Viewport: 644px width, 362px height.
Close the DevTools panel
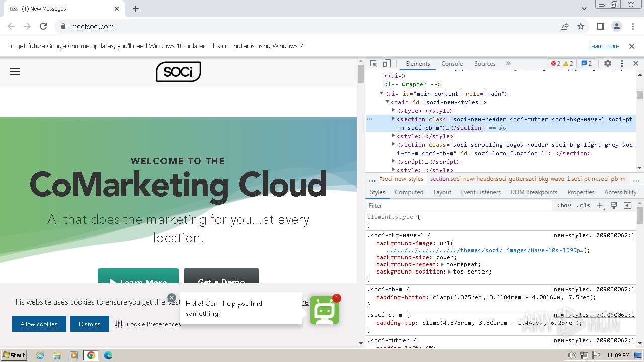635,64
